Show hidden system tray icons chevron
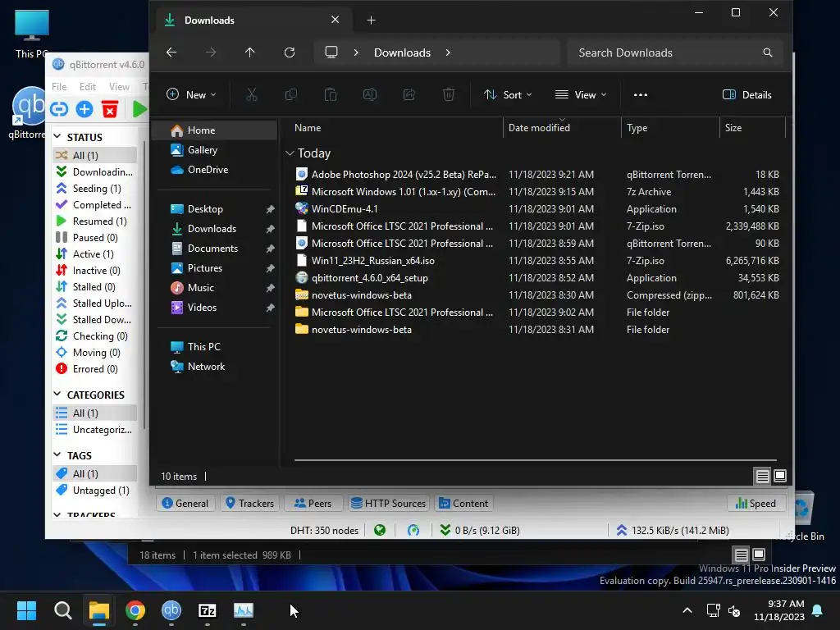The image size is (840, 630). point(687,610)
